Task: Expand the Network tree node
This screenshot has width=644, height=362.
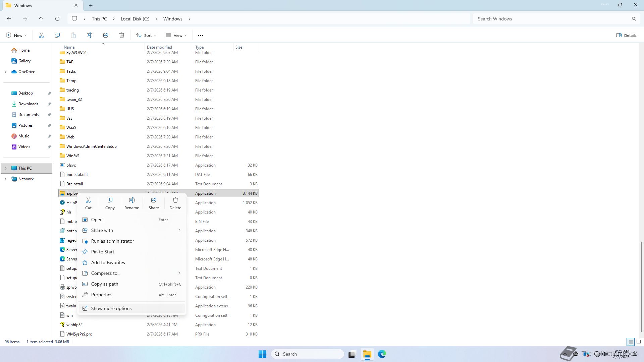Action: click(5, 179)
